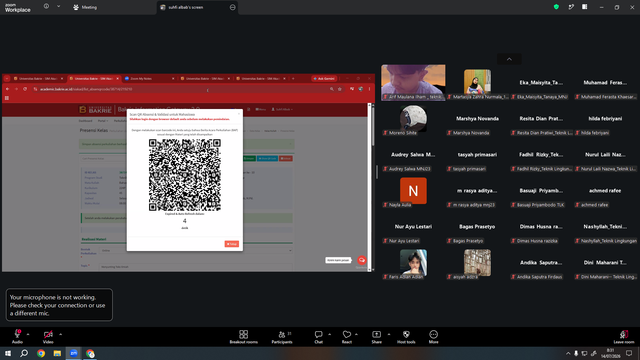Click the red Tutup button in QR dialog
Image resolution: width=640 pixels, height=360 pixels.
231,244
